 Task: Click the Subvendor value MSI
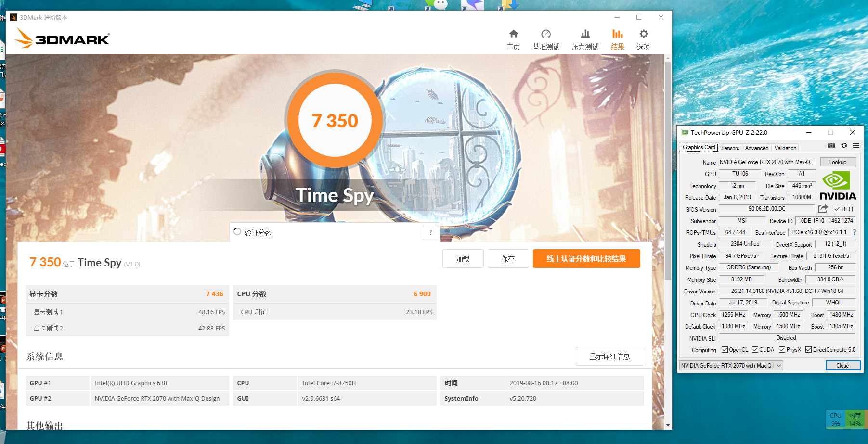(742, 221)
